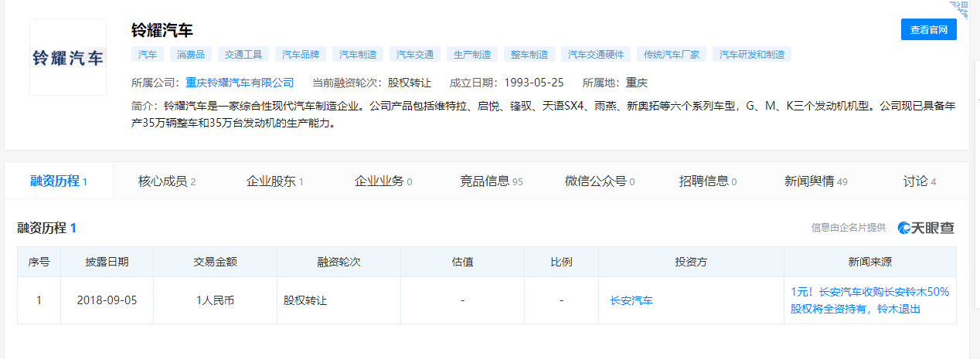Click the amount cell 1人民币
The width and height of the screenshot is (980, 359).
click(x=215, y=300)
